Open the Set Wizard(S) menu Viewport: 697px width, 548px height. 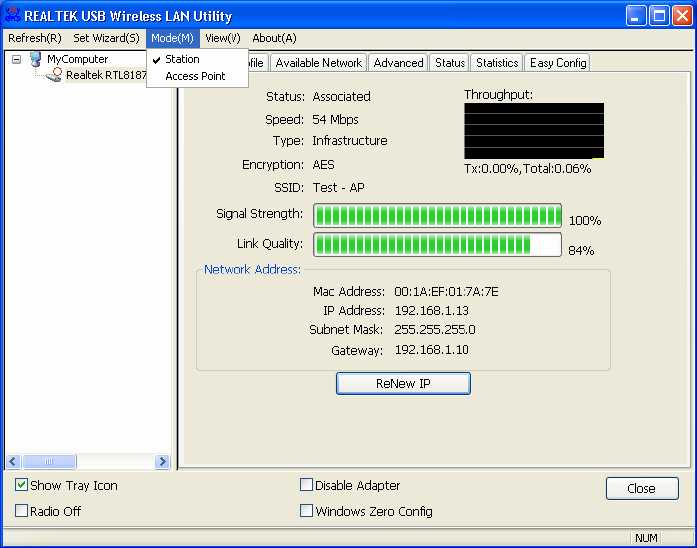(x=106, y=38)
